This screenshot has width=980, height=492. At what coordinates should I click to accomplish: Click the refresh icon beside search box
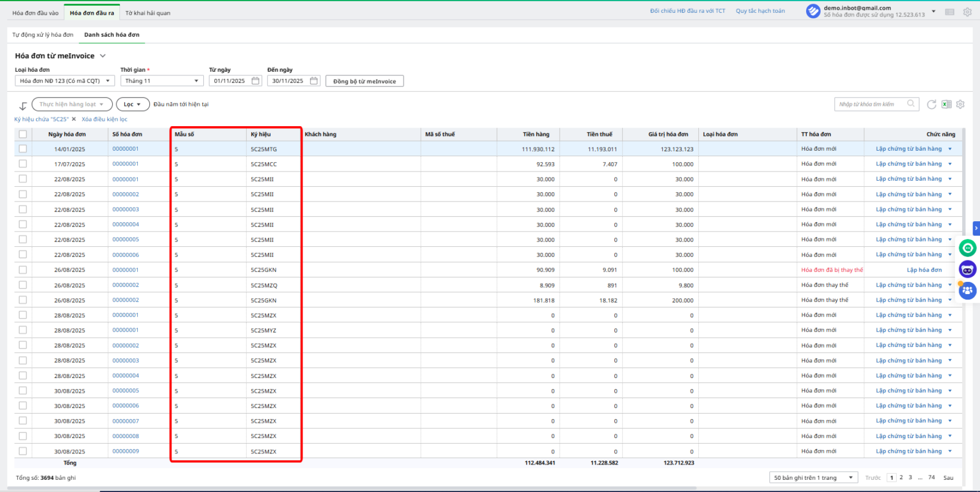[x=931, y=105]
